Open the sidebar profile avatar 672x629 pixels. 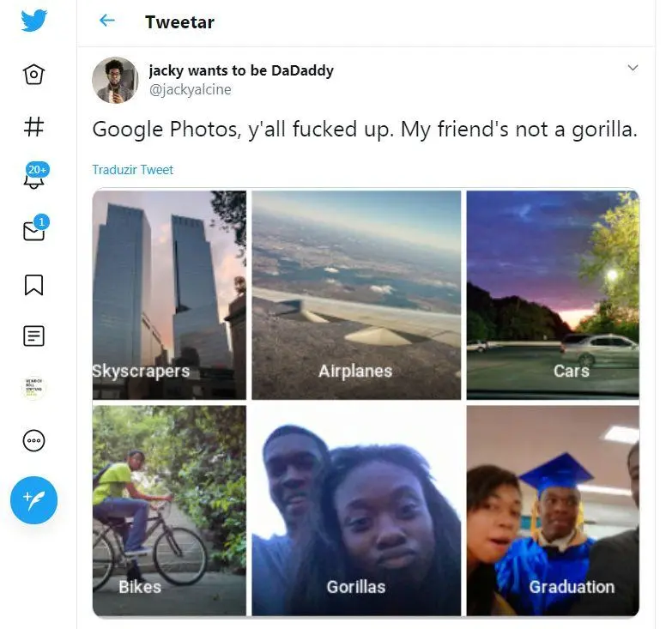(34, 388)
